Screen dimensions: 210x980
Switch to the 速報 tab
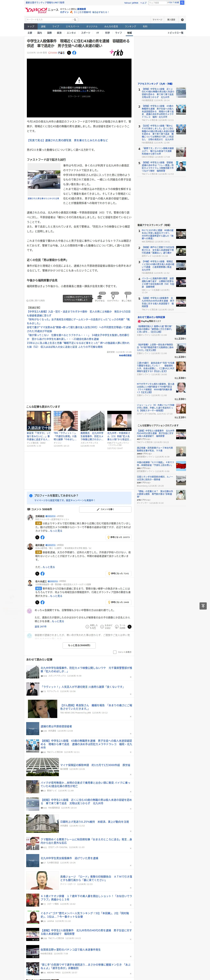tap(43, 26)
